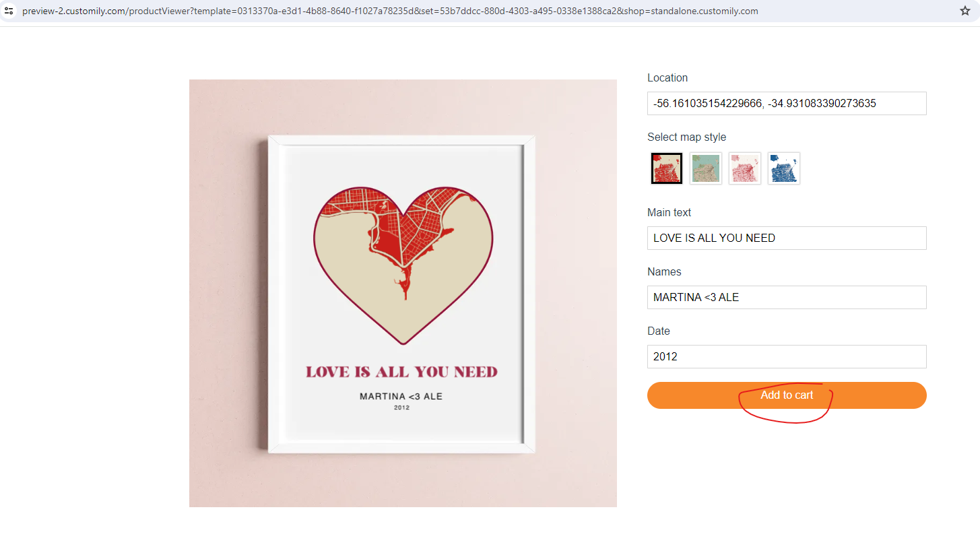Click the small 2012 date on the poster
This screenshot has height=553, width=980.
click(401, 408)
